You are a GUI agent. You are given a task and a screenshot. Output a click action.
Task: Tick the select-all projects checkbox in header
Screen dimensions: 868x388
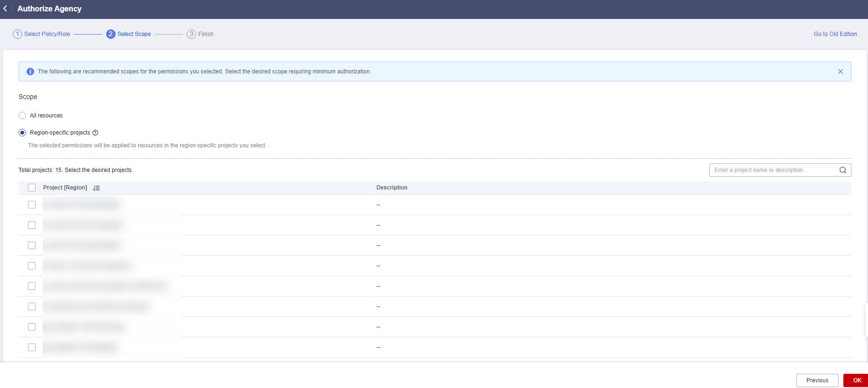32,188
